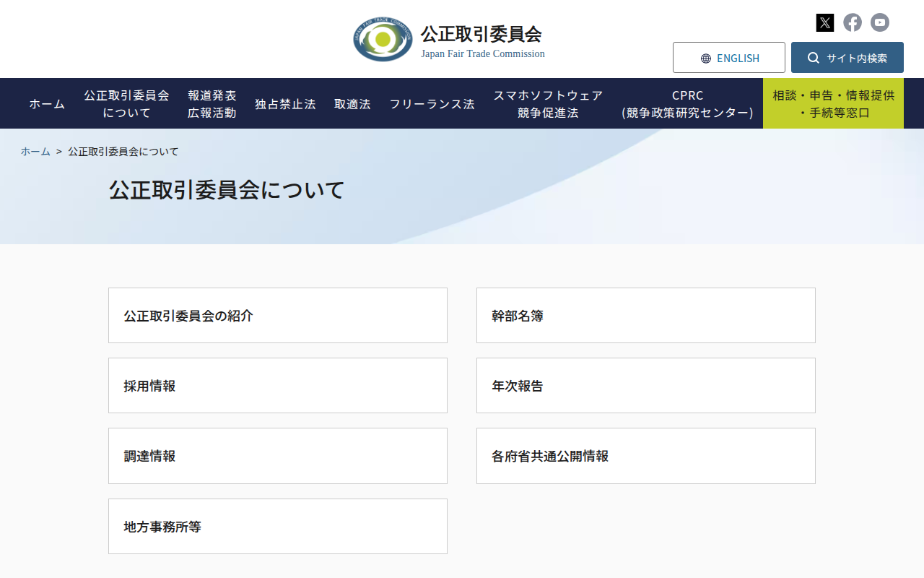The height and width of the screenshot is (578, 924).
Task: Open 取適法 navigation item
Action: [352, 104]
